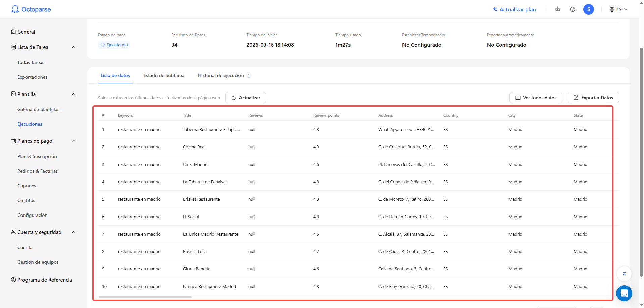The image size is (644, 308).
Task: Click the Actualizar refresh button
Action: pyautogui.click(x=246, y=98)
